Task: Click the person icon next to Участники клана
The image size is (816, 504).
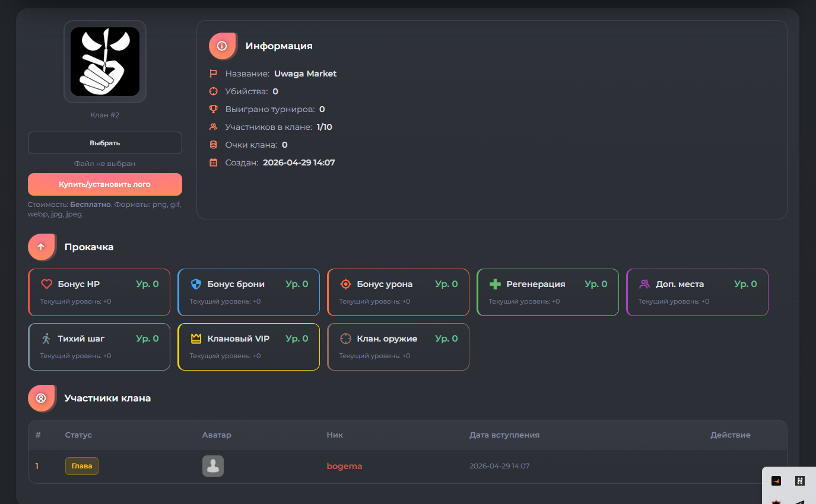Action: pyautogui.click(x=41, y=398)
